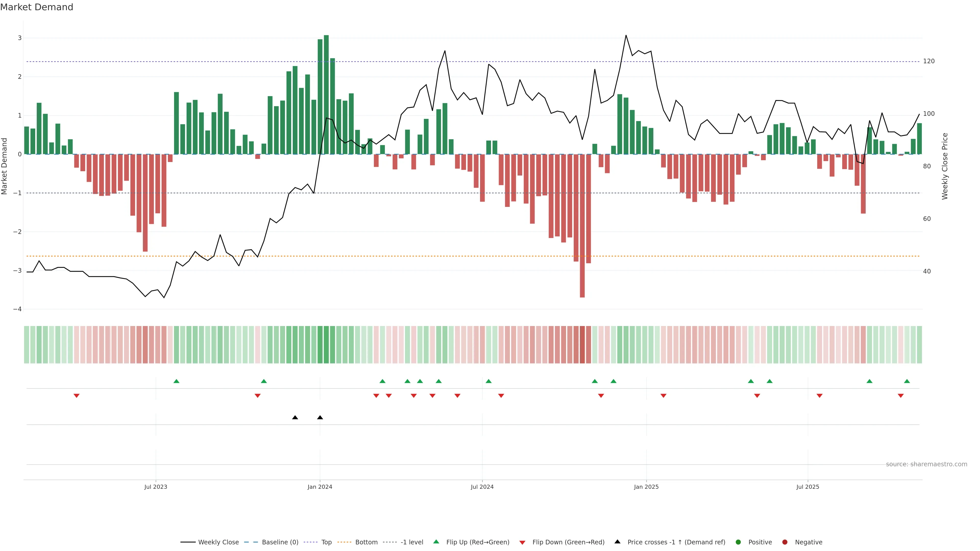The height and width of the screenshot is (551, 980).
Task: Click the Weekly Close Price axis title
Action: click(945, 166)
